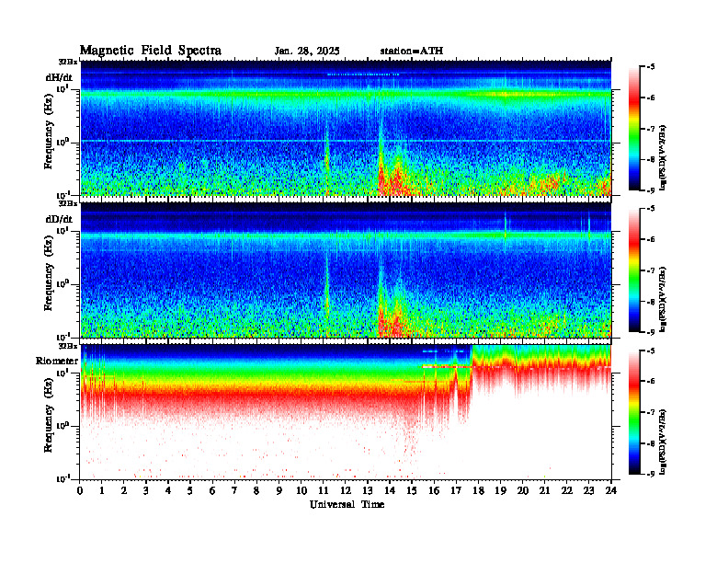Click the 32Hz label atop the dH/dt panel
The height and width of the screenshot is (563, 728).
(x=68, y=61)
